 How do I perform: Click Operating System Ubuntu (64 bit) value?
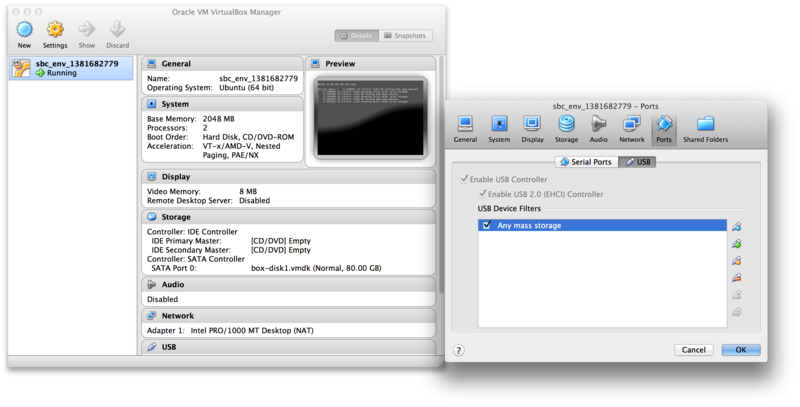[x=246, y=88]
